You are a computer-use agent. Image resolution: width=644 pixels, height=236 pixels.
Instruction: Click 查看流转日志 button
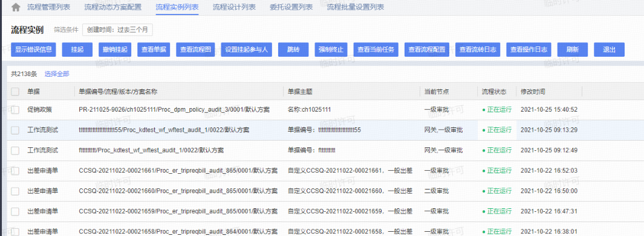(x=478, y=49)
